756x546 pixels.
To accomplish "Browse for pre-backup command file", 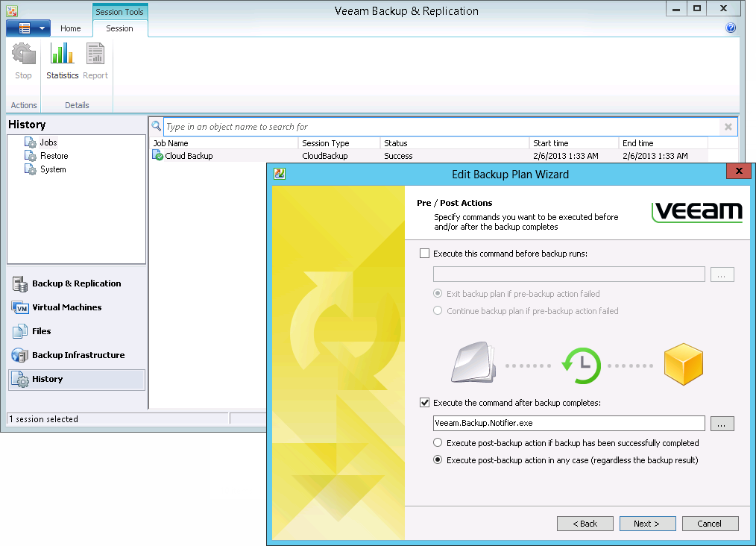I will (x=722, y=274).
